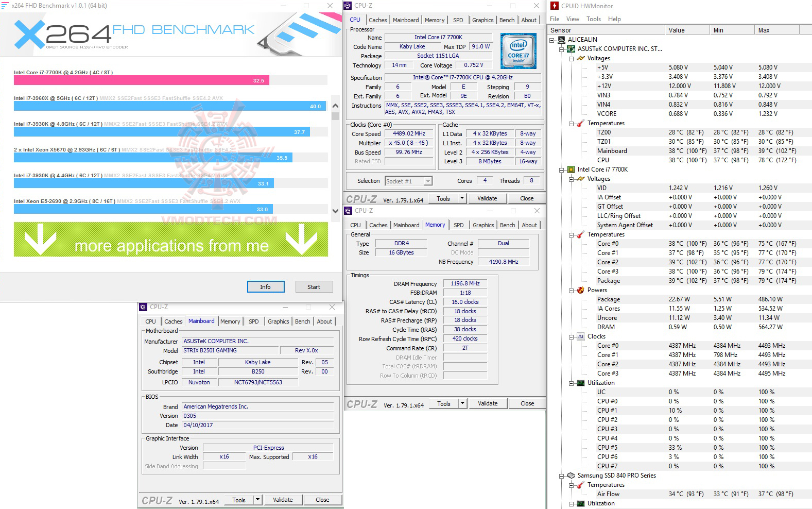
Task: Click the i7-3960X blue result bar 40.0
Action: click(x=170, y=106)
